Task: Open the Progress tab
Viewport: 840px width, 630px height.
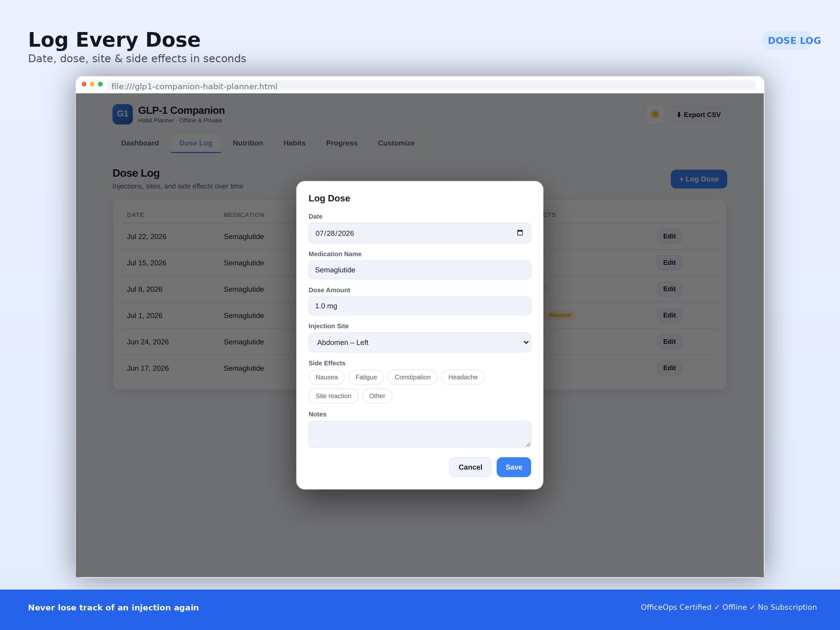Action: (341, 143)
